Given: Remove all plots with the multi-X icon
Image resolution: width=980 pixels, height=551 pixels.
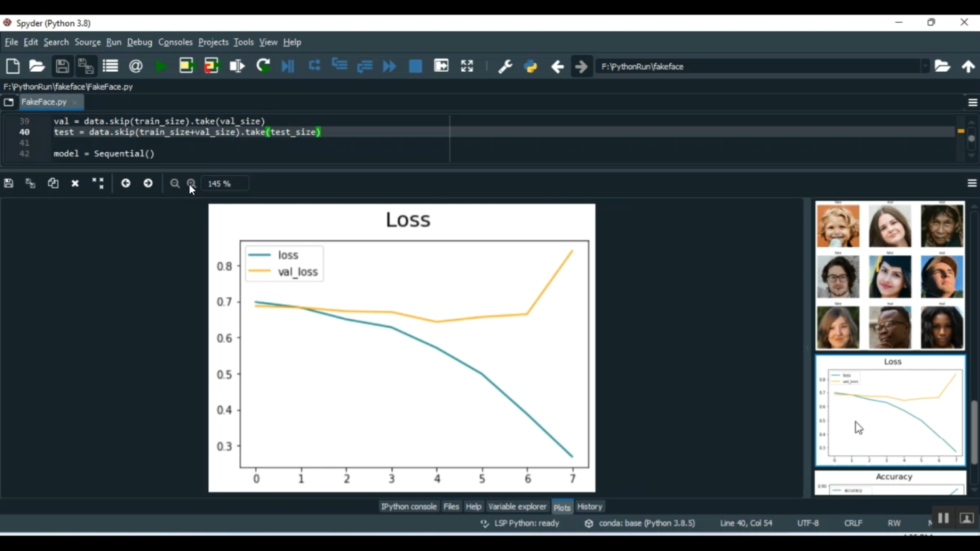Looking at the screenshot, I should 98,183.
